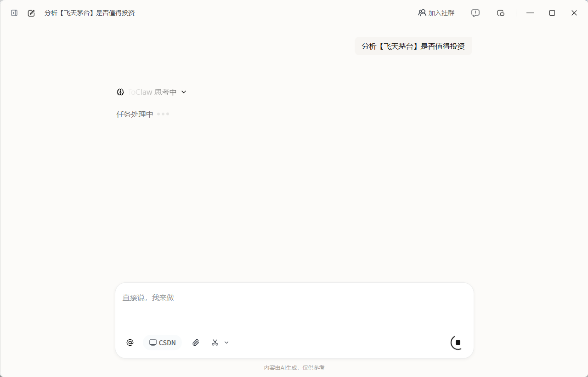Viewport: 588px width, 377px height.
Task: Click the brain icon beside ToClaw
Action: pyautogui.click(x=120, y=92)
